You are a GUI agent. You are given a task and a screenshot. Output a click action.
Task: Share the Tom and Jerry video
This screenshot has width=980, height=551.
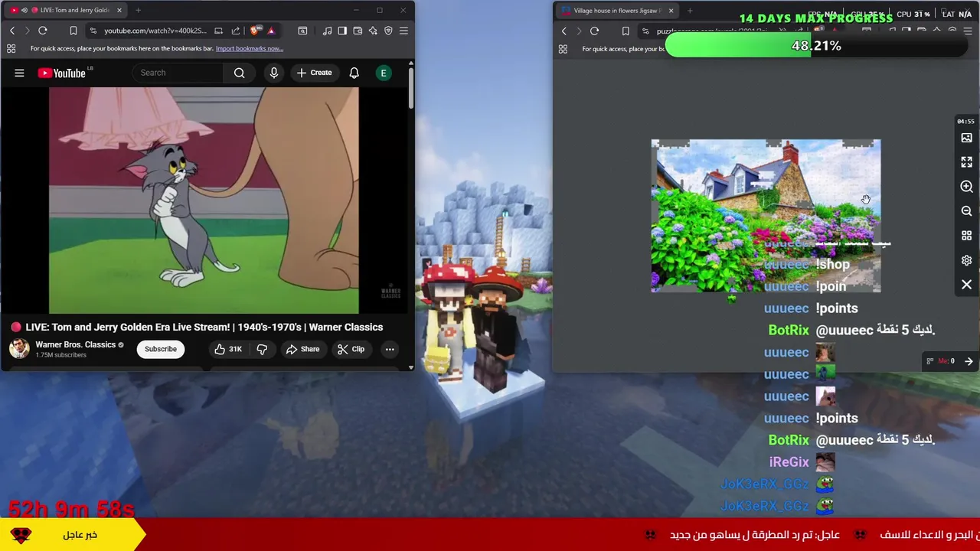click(x=302, y=349)
